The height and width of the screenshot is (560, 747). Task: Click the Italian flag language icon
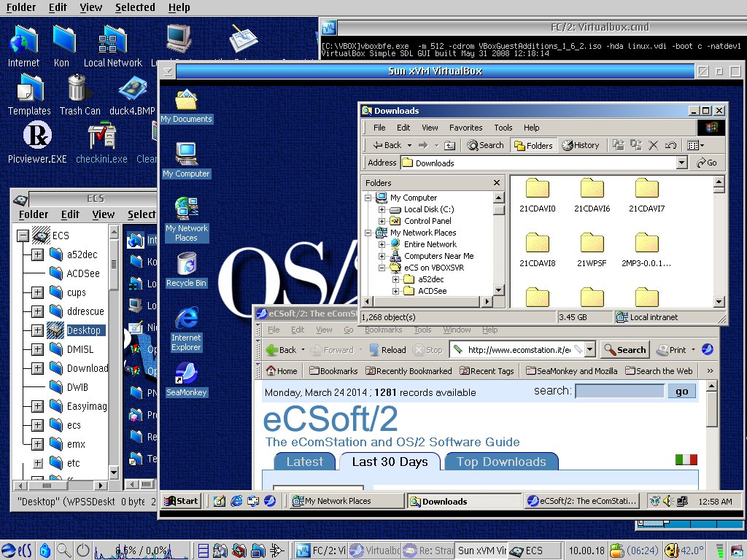click(x=686, y=459)
